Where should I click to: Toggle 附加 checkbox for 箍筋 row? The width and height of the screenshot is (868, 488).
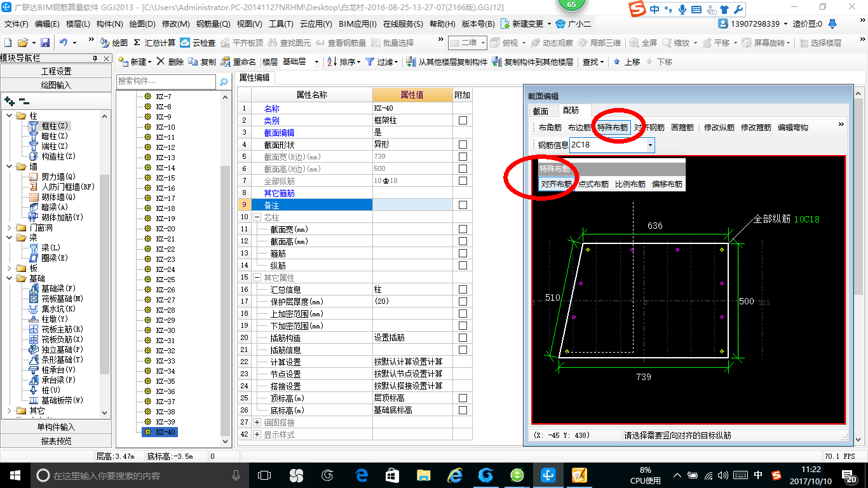click(x=463, y=254)
